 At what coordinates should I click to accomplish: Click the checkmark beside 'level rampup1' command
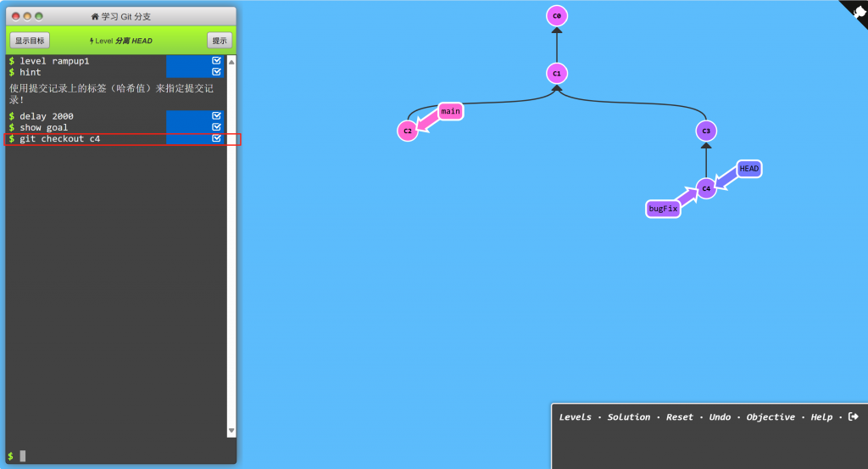click(x=216, y=61)
